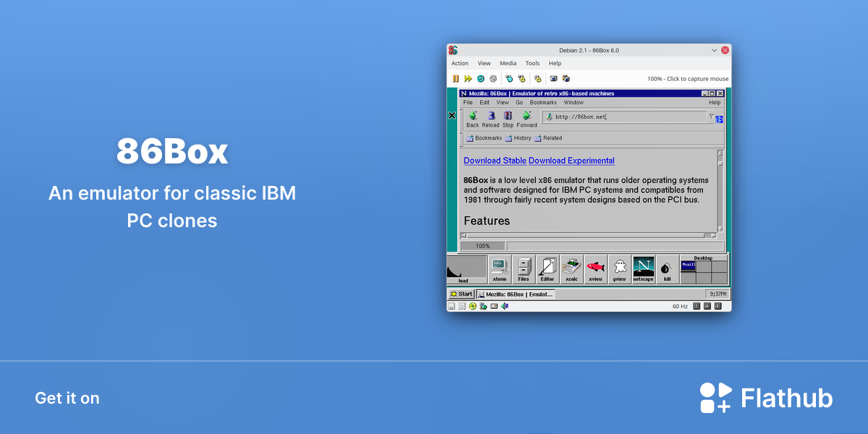The image size is (868, 434).
Task: Open Netscape Help menu
Action: pos(715,103)
